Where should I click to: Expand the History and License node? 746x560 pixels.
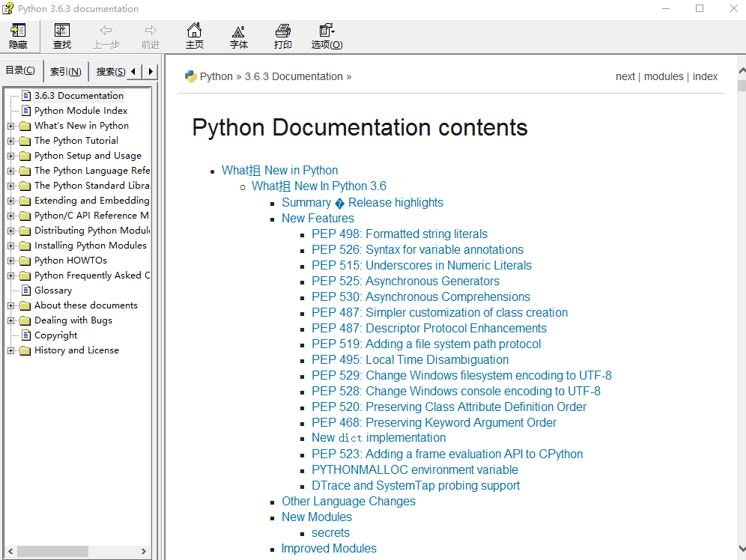11,350
